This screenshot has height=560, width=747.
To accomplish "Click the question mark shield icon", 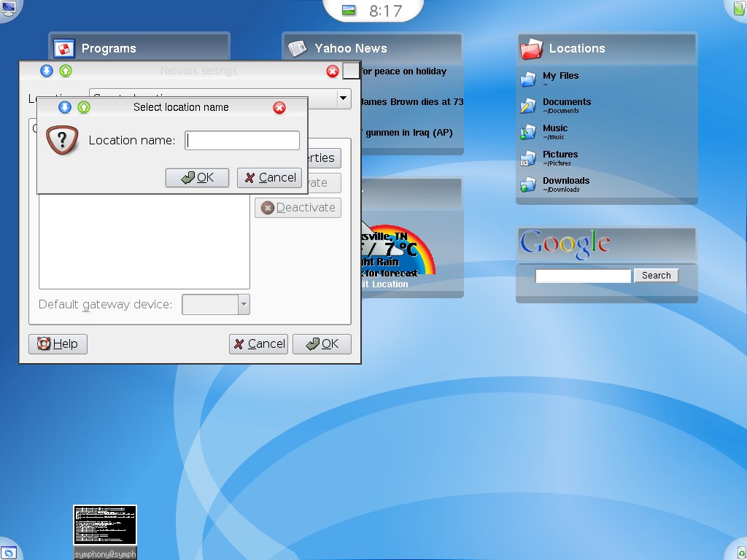I will (62, 140).
